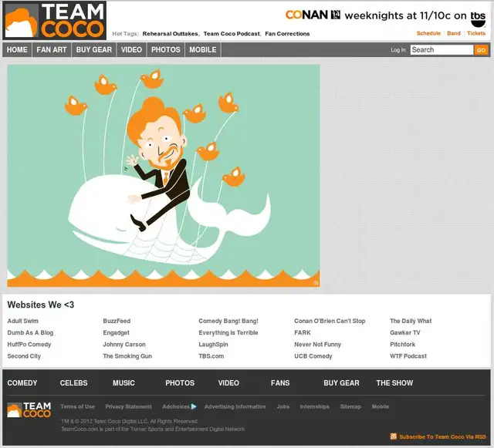This screenshot has width=494, height=448.
Task: Visit the Never Not Funny link
Action: pyautogui.click(x=317, y=345)
